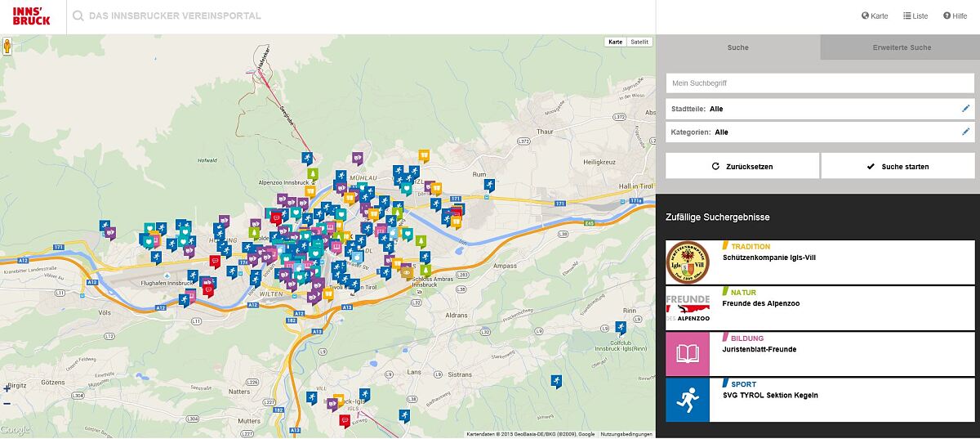The height and width of the screenshot is (439, 980).
Task: Open the Liste view in header
Action: [x=915, y=16]
